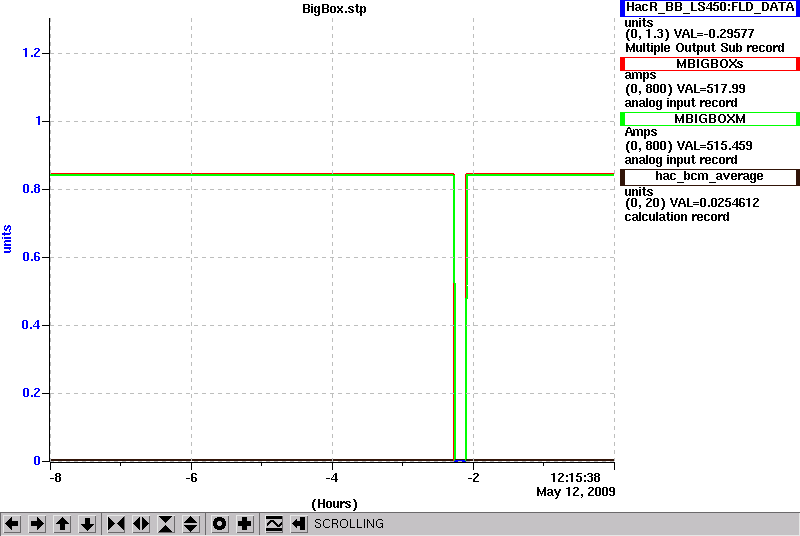800x536 pixels.
Task: Click the 0.4 y-axis tick label
Action: pyautogui.click(x=31, y=325)
